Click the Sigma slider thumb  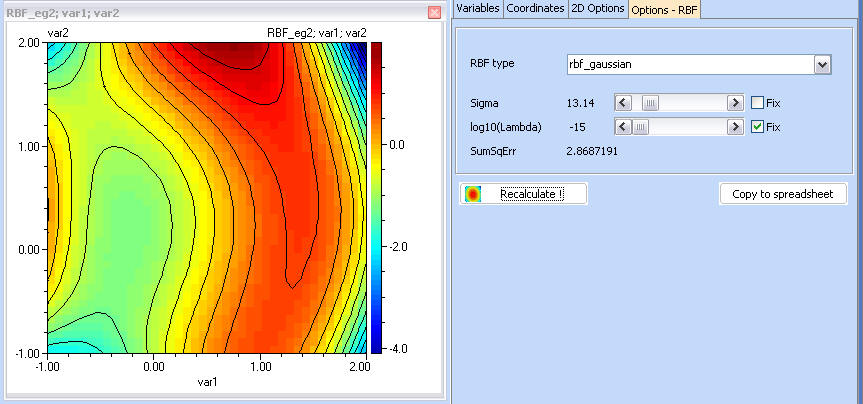coord(650,103)
